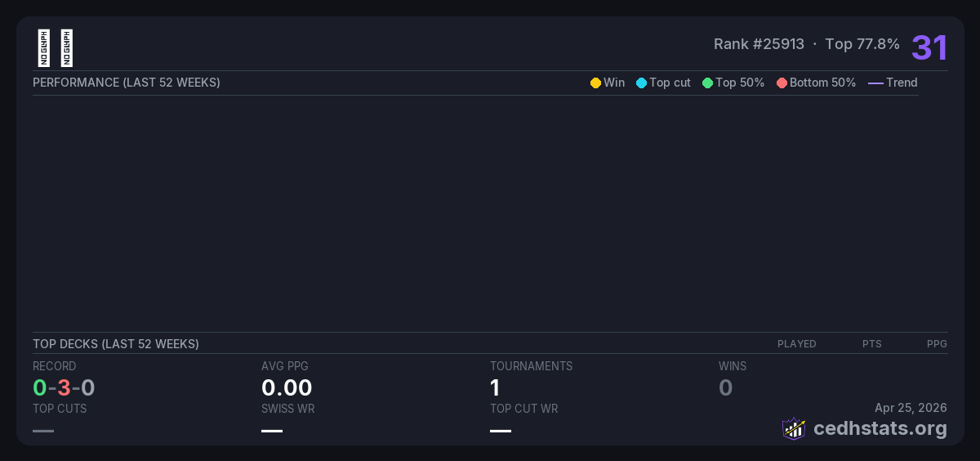Click the red Bottom 50% legend dot
Screen dimensions: 980x461
point(782,83)
